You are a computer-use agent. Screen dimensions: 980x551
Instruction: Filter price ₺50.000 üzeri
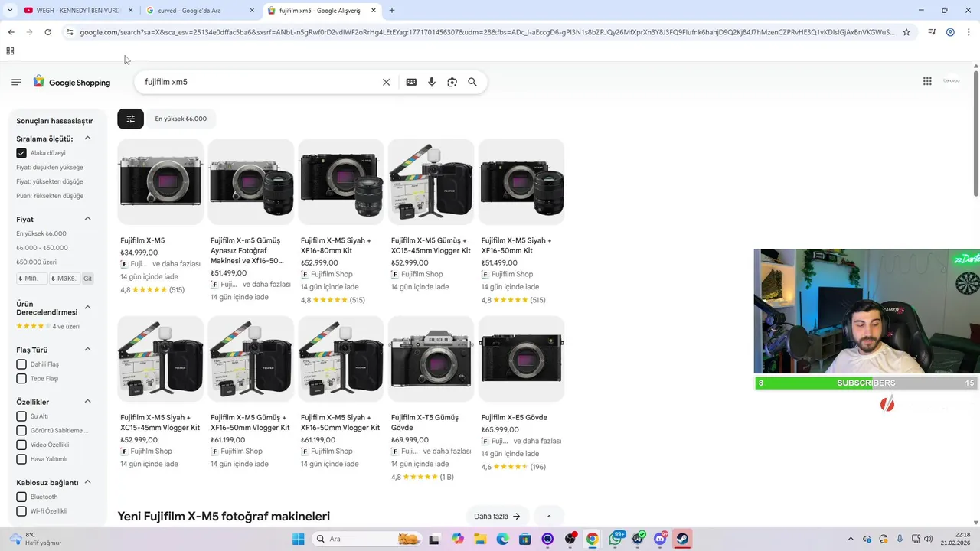tap(36, 262)
